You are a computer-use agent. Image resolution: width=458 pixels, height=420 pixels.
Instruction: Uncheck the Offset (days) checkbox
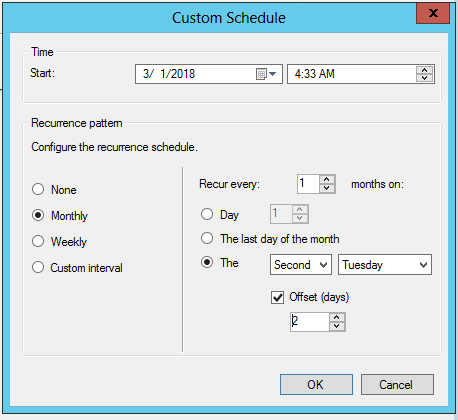(x=277, y=297)
